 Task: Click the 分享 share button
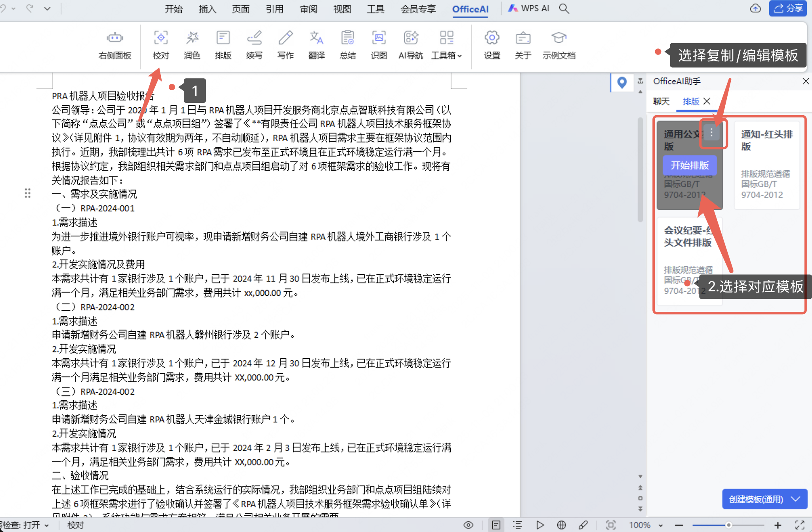point(788,8)
